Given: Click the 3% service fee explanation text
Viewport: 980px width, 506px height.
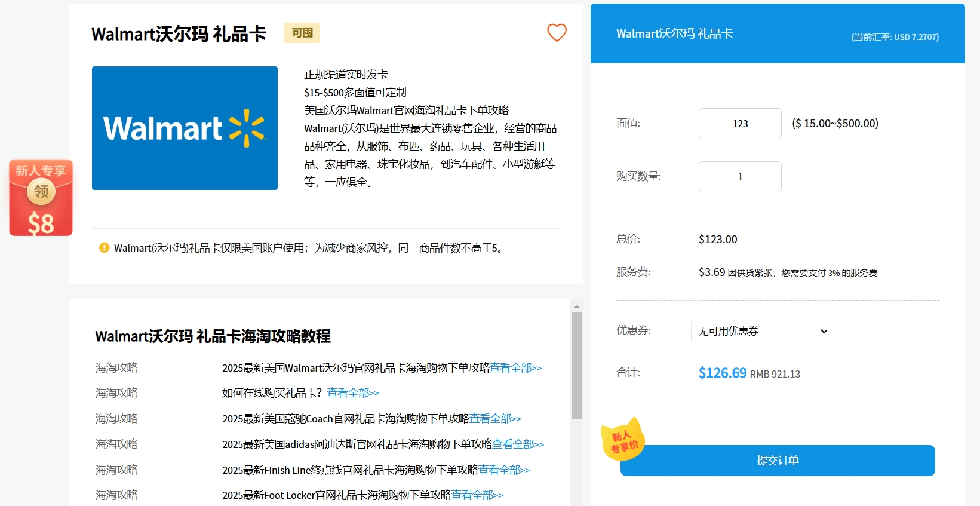Looking at the screenshot, I should pos(803,273).
